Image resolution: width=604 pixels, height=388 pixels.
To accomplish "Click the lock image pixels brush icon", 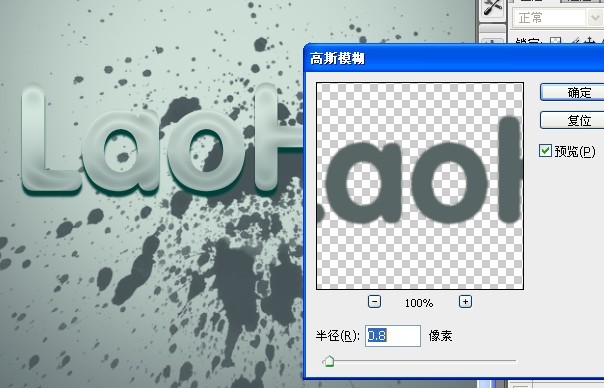I will (x=574, y=41).
